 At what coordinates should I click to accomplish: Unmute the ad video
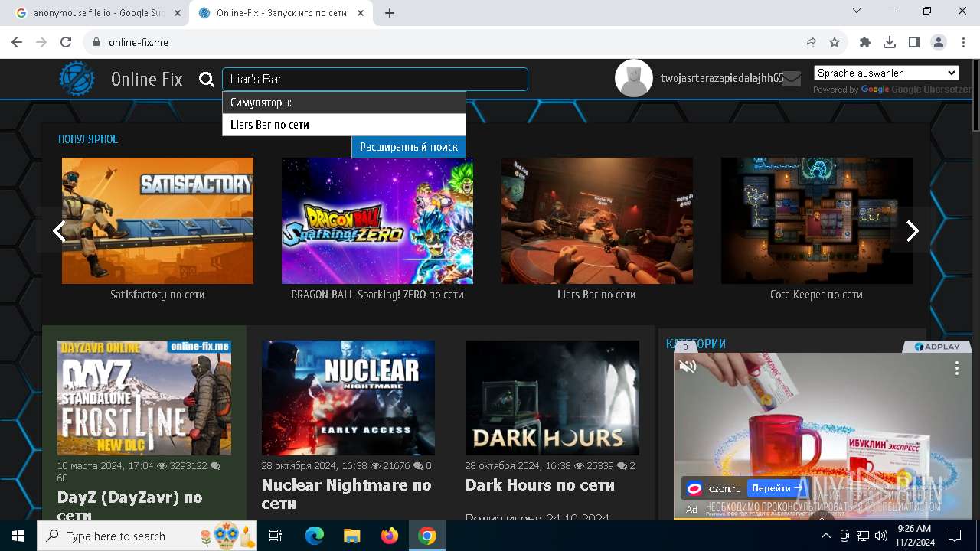[x=688, y=367]
